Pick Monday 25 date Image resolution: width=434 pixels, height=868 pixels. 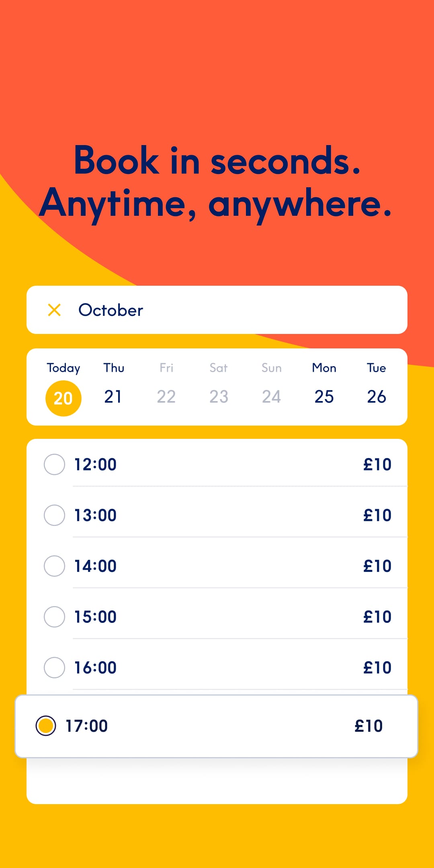pos(324,396)
